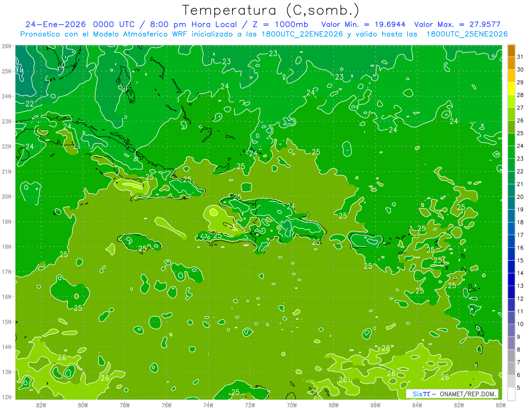Screen dimensions: 532x411
Task: Click the latitude axis label 18N
Action: click(x=7, y=247)
